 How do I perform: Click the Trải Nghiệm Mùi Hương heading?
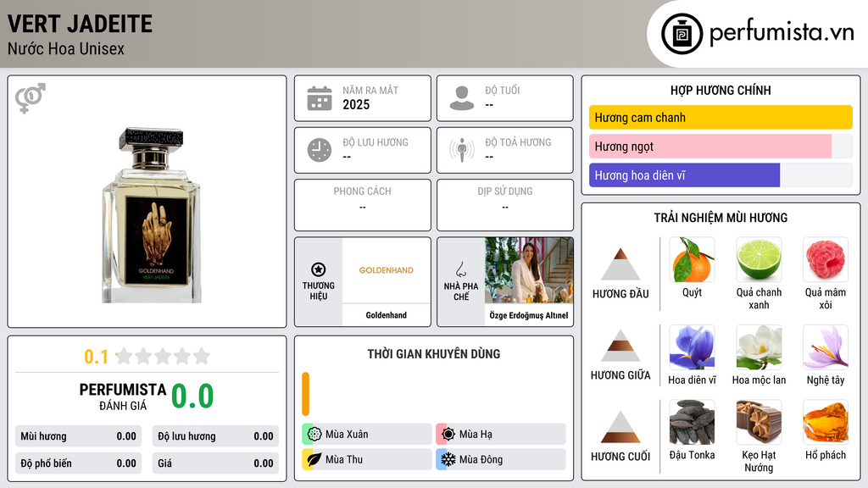point(721,218)
